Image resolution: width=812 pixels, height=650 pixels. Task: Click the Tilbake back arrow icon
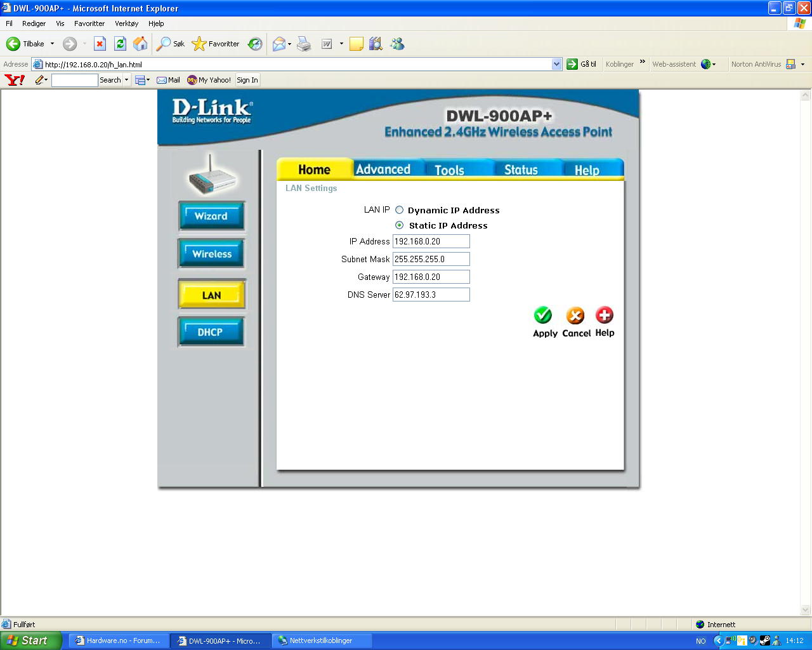[x=13, y=44]
